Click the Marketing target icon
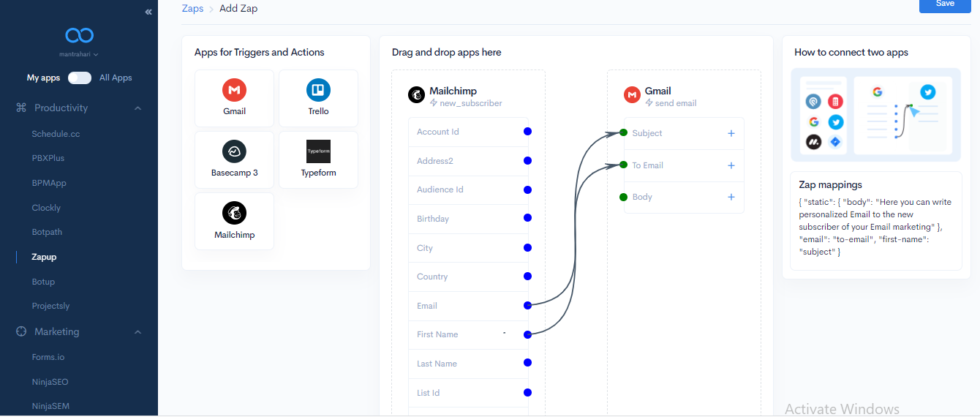 point(21,331)
